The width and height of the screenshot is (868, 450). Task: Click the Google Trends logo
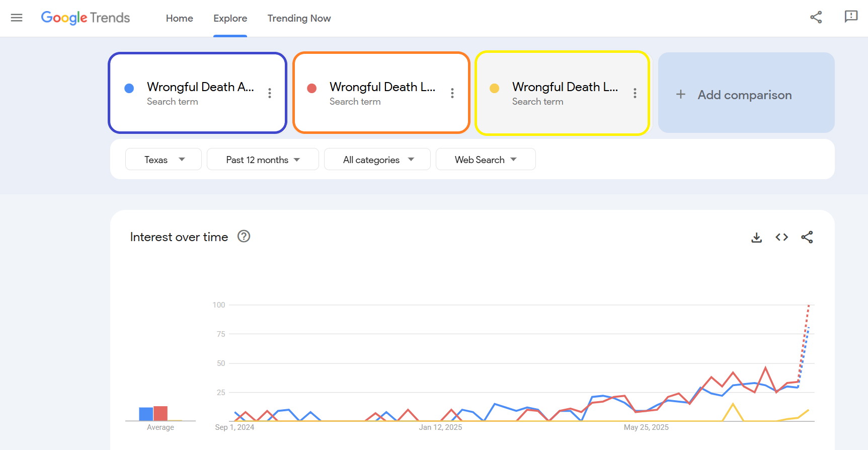coord(86,18)
